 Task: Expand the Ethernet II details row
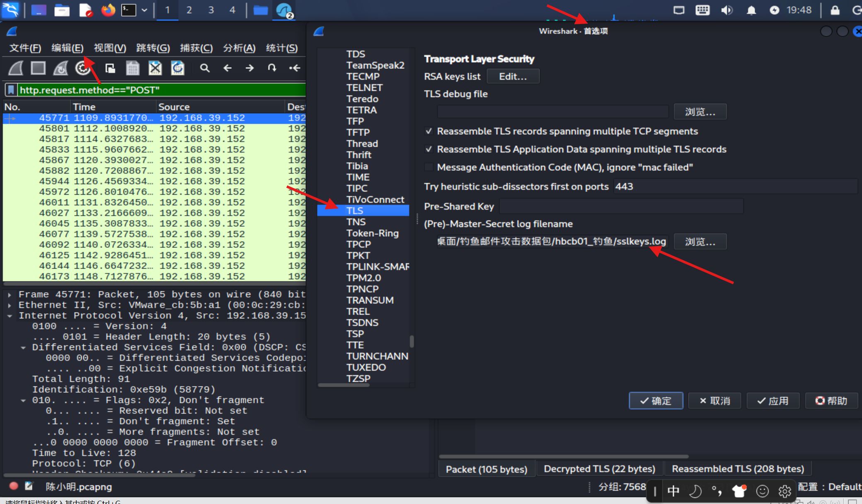(x=10, y=305)
